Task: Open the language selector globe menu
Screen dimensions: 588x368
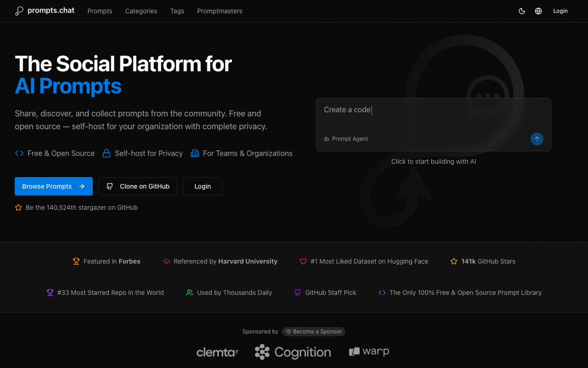Action: click(538, 11)
